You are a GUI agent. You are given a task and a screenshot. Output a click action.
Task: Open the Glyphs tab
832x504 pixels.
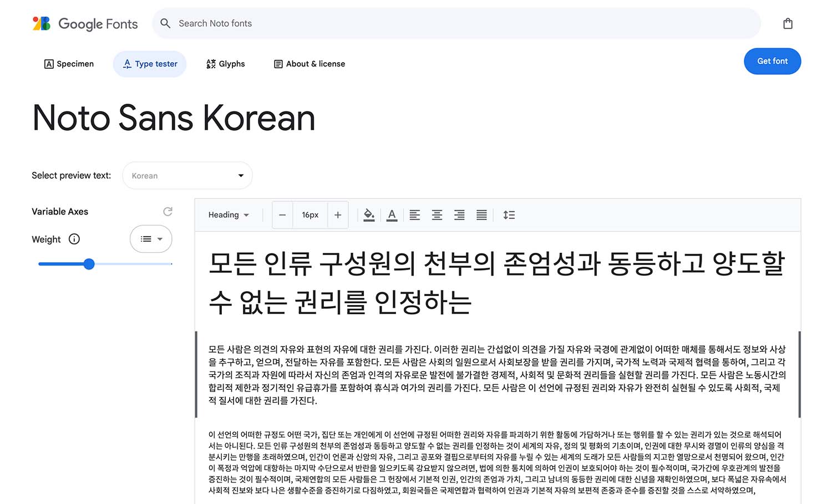[225, 64]
